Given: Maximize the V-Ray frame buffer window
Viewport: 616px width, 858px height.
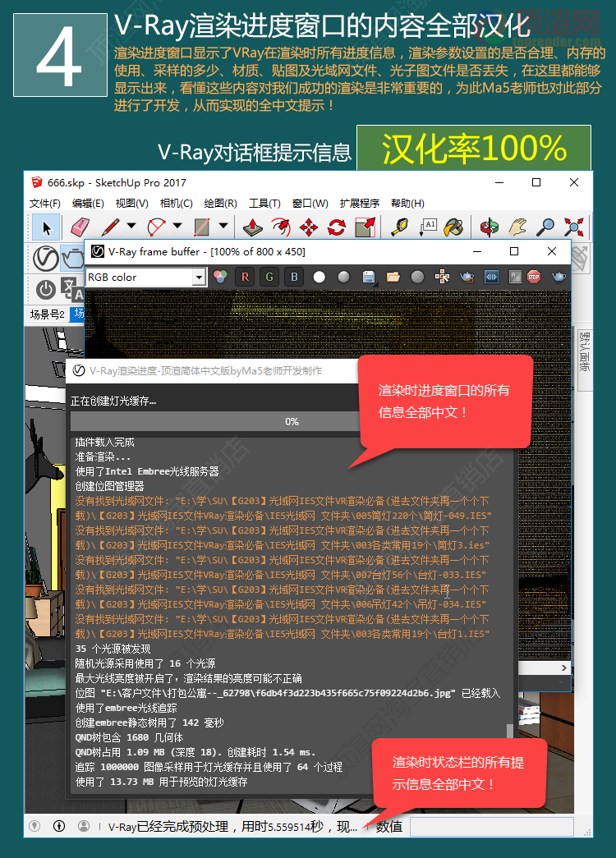Looking at the screenshot, I should 513,251.
